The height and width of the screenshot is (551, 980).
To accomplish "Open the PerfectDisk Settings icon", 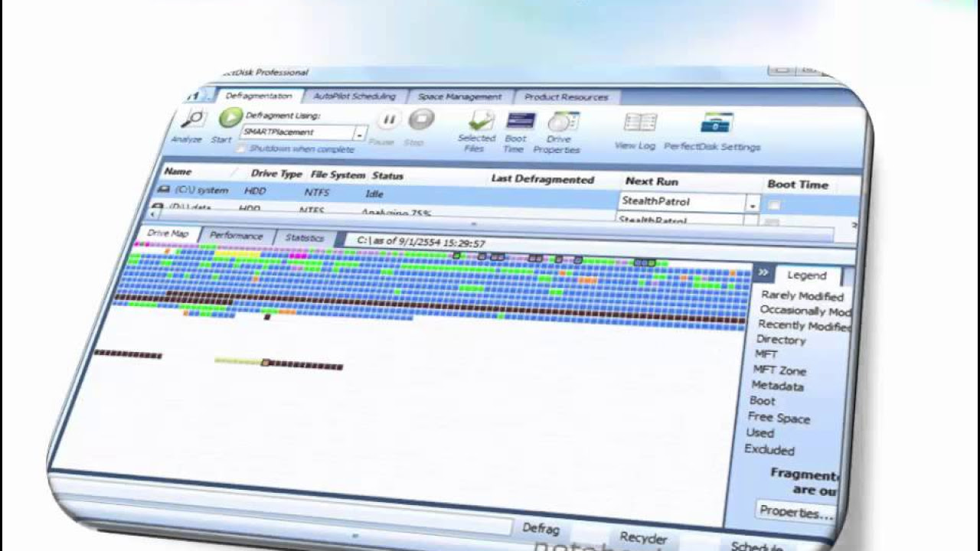I will point(717,122).
